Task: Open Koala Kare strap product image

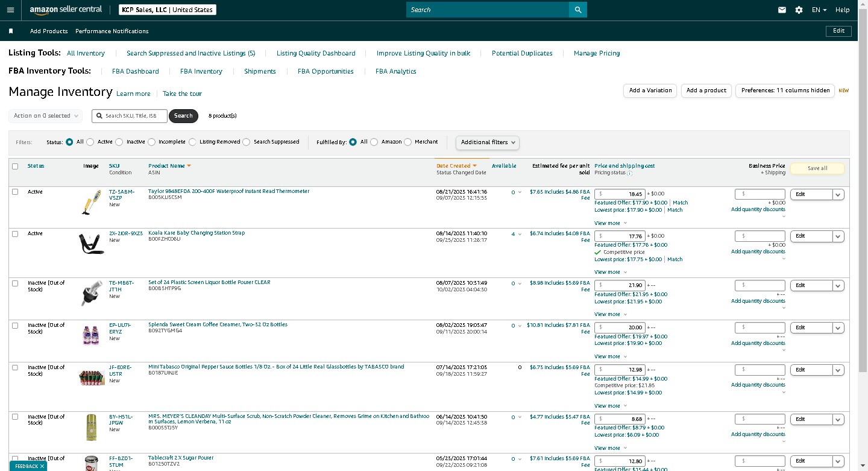Action: pyautogui.click(x=92, y=244)
